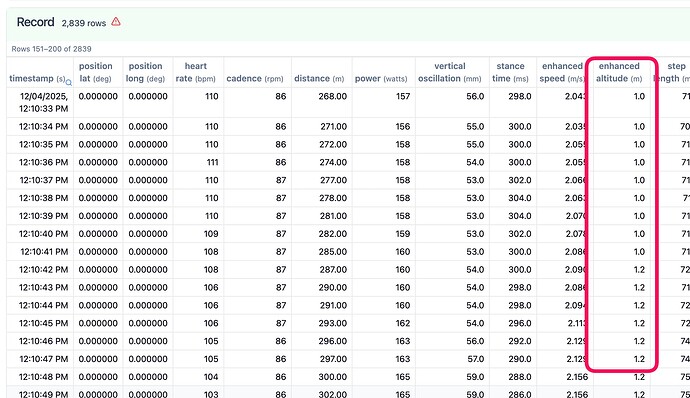Click the power value 157

pyautogui.click(x=403, y=96)
